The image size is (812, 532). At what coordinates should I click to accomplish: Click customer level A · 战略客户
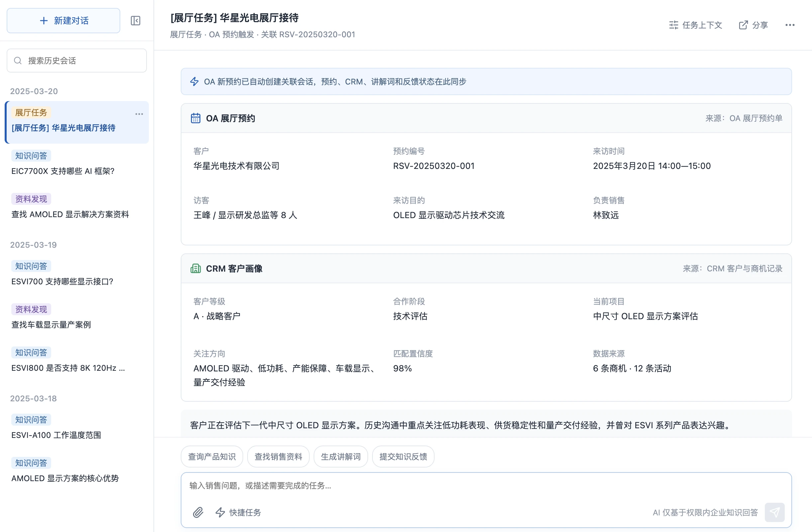pyautogui.click(x=217, y=316)
